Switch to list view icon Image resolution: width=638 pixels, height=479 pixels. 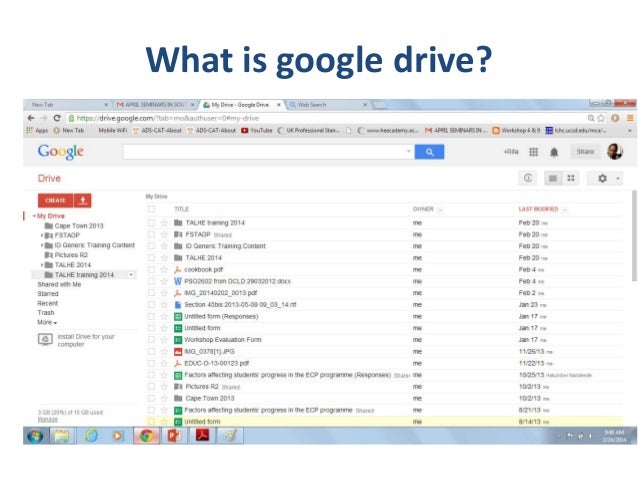click(553, 178)
